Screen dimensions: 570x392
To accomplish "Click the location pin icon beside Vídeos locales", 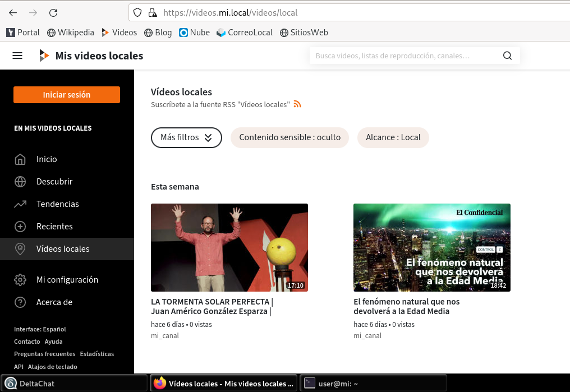I will point(20,249).
